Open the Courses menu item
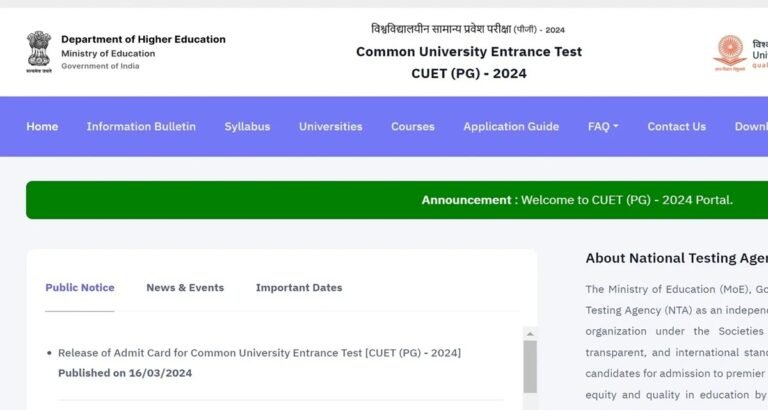 [x=413, y=126]
